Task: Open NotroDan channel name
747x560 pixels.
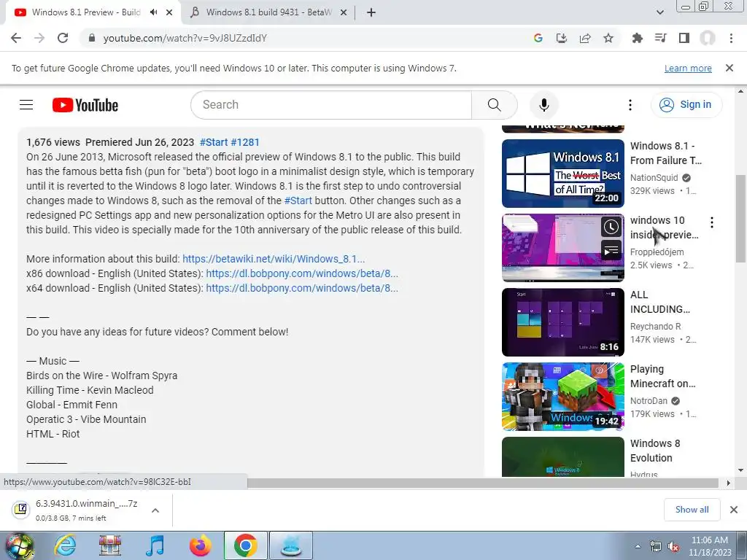Action: (x=649, y=401)
